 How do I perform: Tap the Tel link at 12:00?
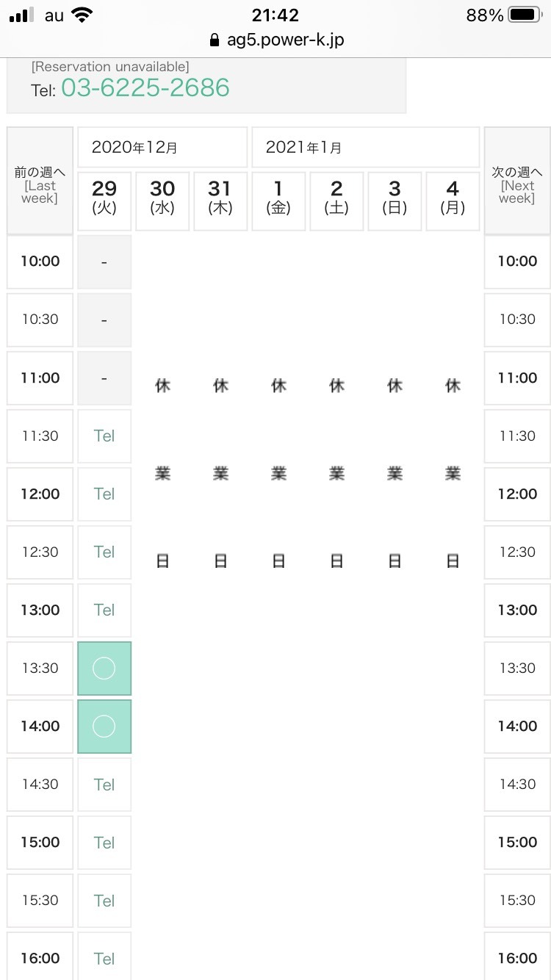click(x=104, y=494)
